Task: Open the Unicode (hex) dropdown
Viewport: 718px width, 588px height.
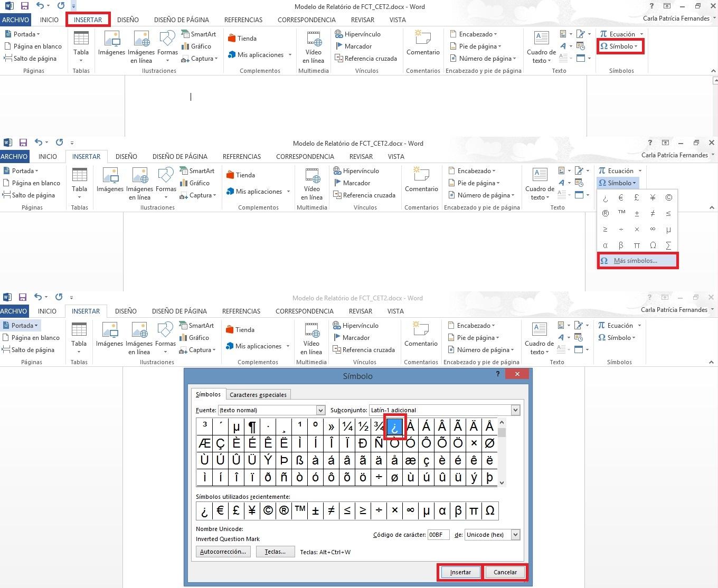Action: click(x=515, y=535)
